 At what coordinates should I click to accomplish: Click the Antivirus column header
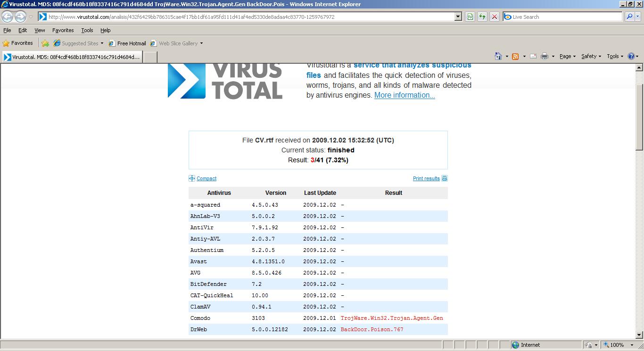[219, 193]
